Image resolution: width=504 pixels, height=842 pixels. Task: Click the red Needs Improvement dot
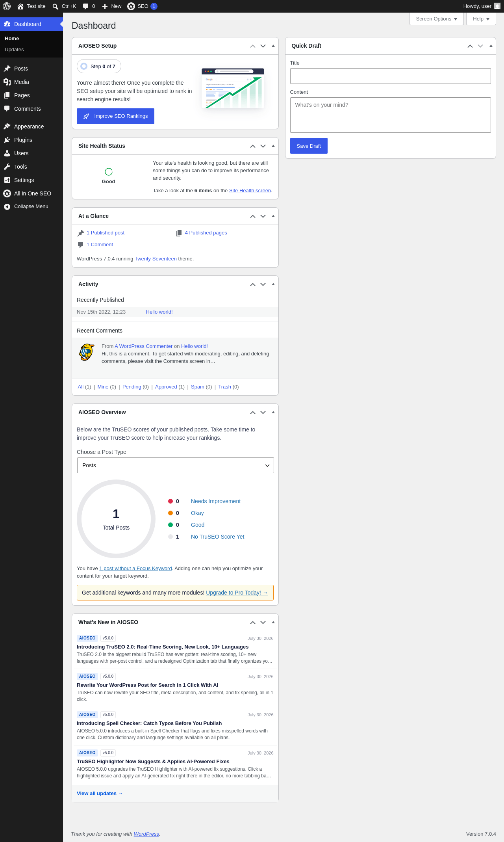tap(170, 501)
